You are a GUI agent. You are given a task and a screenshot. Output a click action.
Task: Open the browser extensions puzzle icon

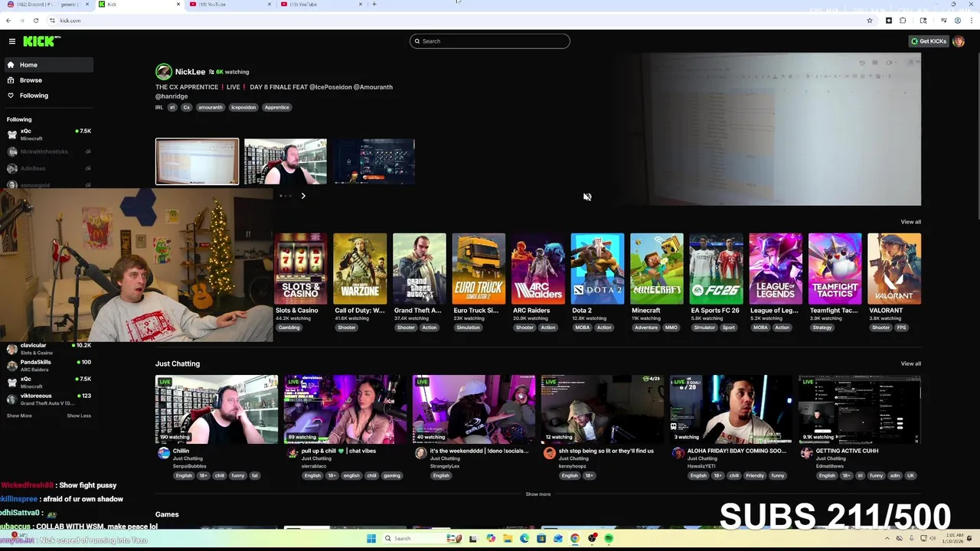pyautogui.click(x=903, y=21)
